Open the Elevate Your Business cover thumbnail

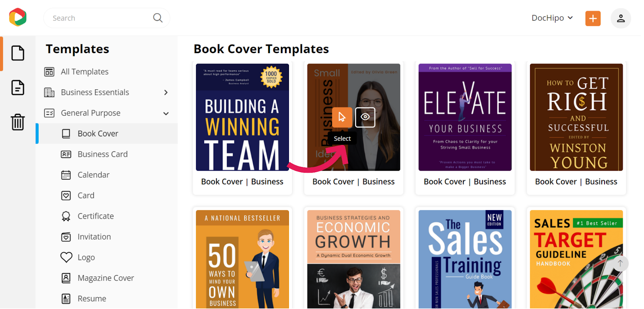(465, 117)
